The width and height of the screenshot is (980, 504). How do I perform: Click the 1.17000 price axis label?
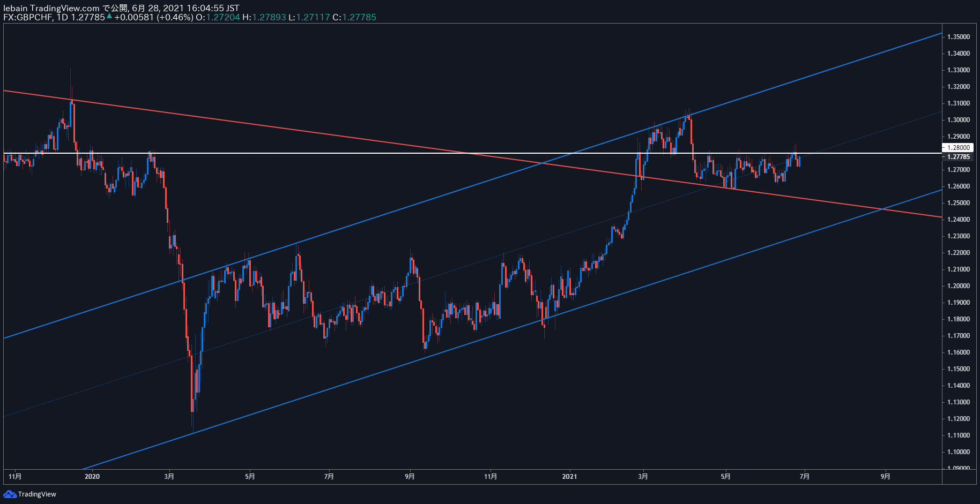(959, 336)
